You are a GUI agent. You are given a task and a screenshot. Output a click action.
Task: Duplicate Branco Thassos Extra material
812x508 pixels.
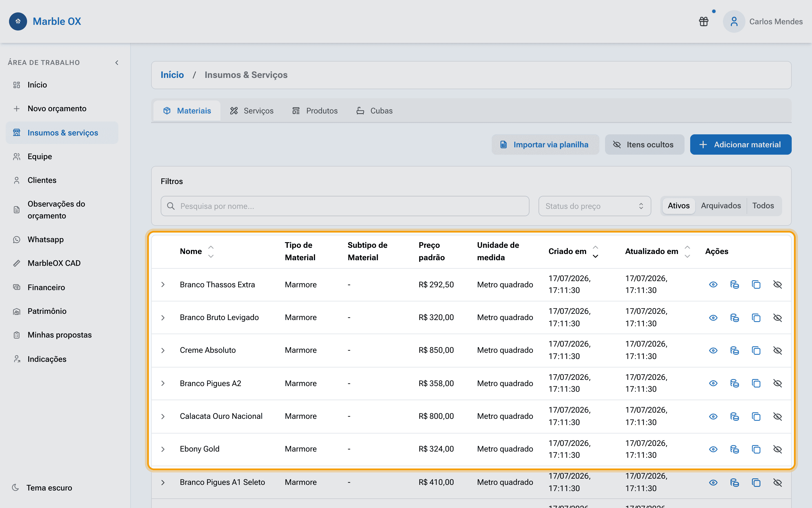coord(756,284)
